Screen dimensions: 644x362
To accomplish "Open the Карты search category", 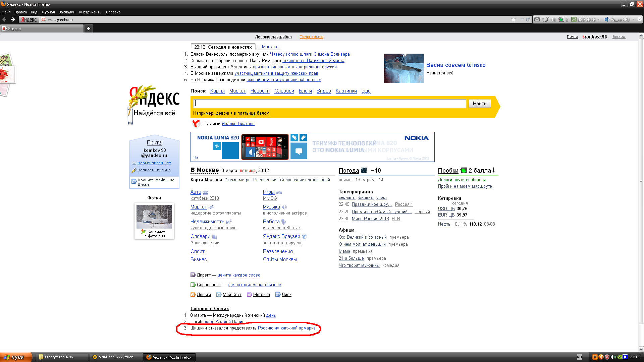I will click(217, 91).
